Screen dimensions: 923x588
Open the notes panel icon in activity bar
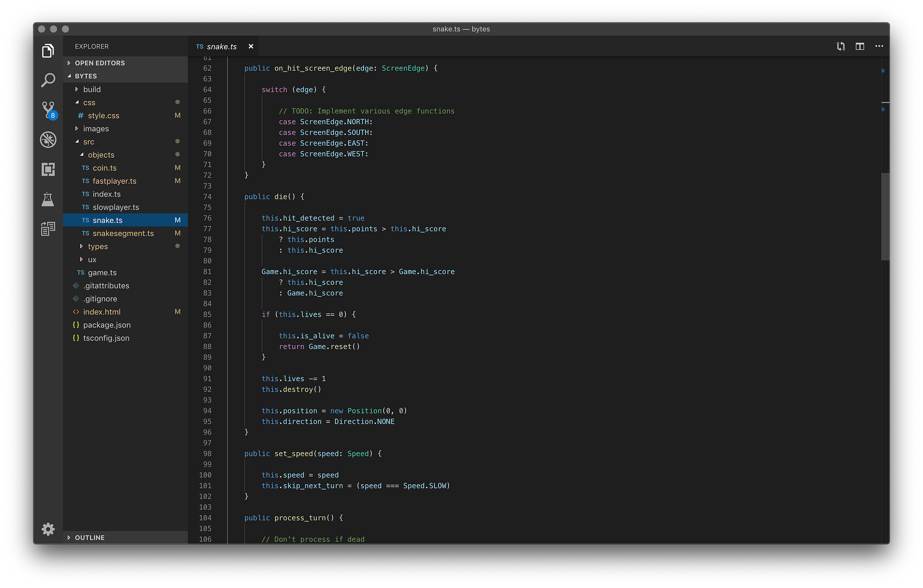[48, 229]
